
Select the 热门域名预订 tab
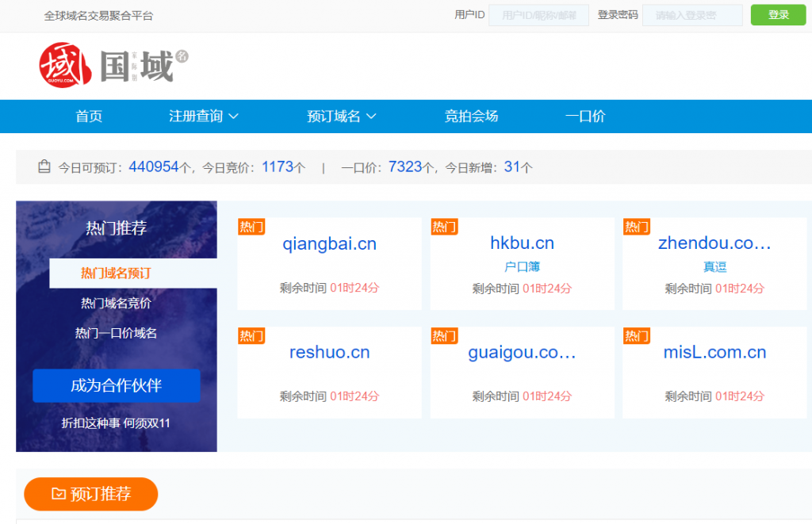[133, 273]
